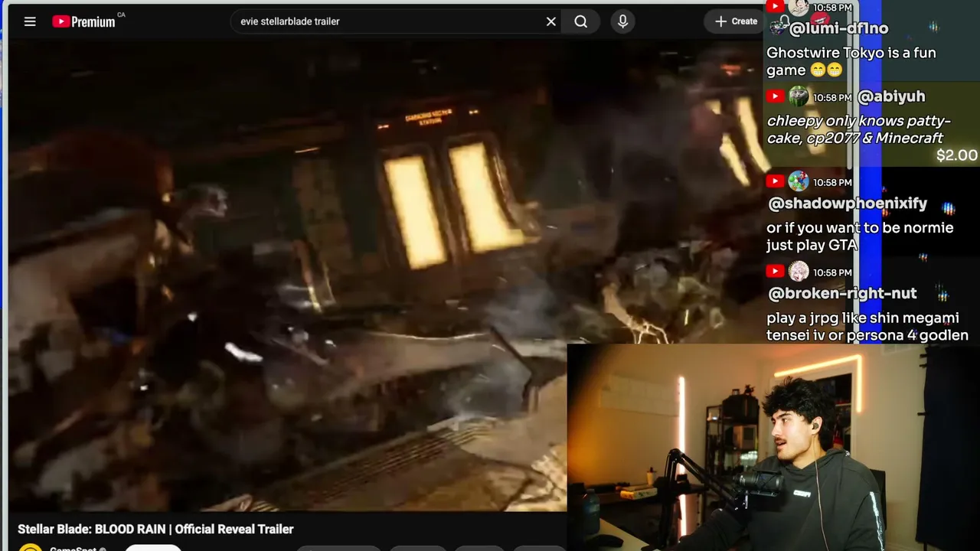Click the YouTube icon beside @broken-right-nut's message
This screenshot has width=980, height=551.
(x=775, y=271)
